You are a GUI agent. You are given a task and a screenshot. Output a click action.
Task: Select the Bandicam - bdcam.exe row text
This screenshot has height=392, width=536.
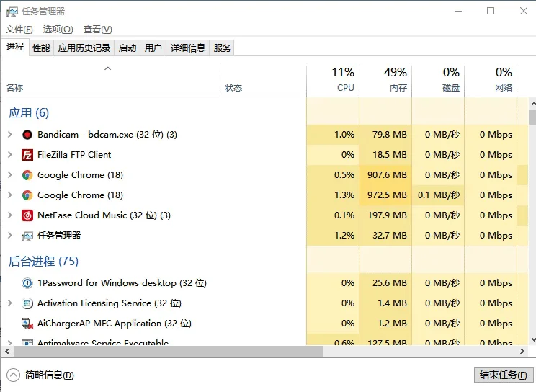(x=107, y=135)
